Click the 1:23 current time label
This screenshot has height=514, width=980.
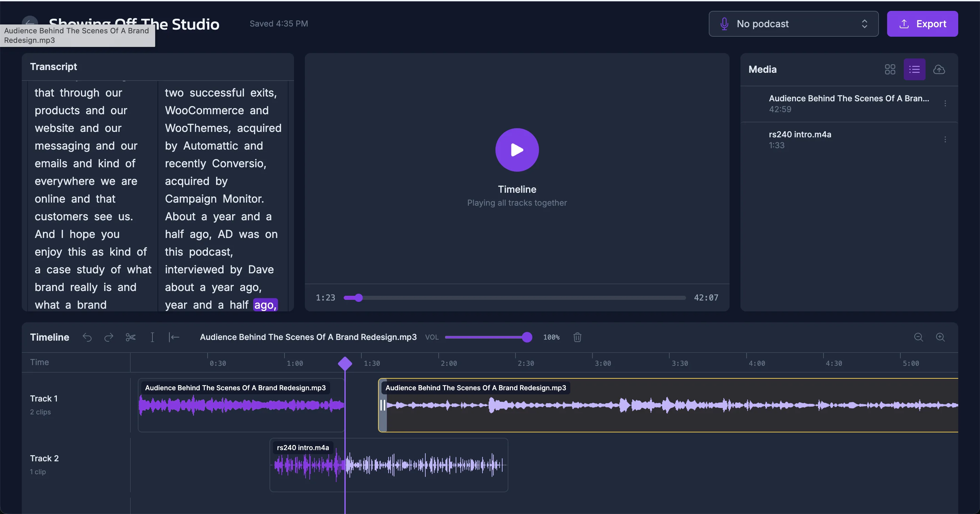point(325,298)
